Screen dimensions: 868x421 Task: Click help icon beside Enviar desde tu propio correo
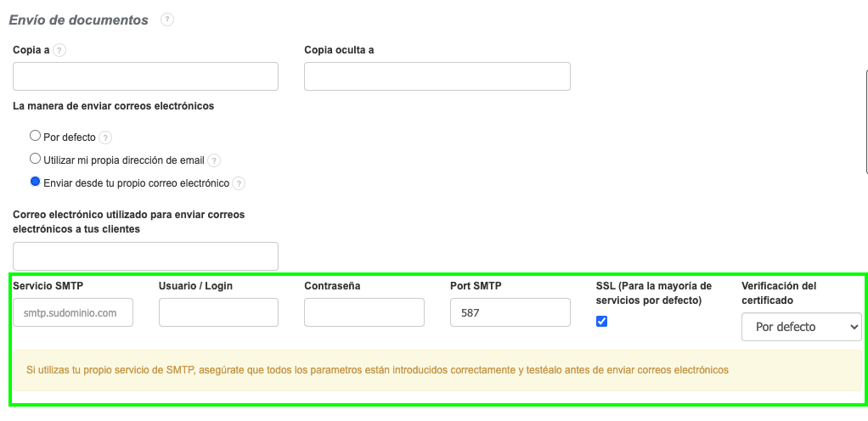[x=239, y=183]
